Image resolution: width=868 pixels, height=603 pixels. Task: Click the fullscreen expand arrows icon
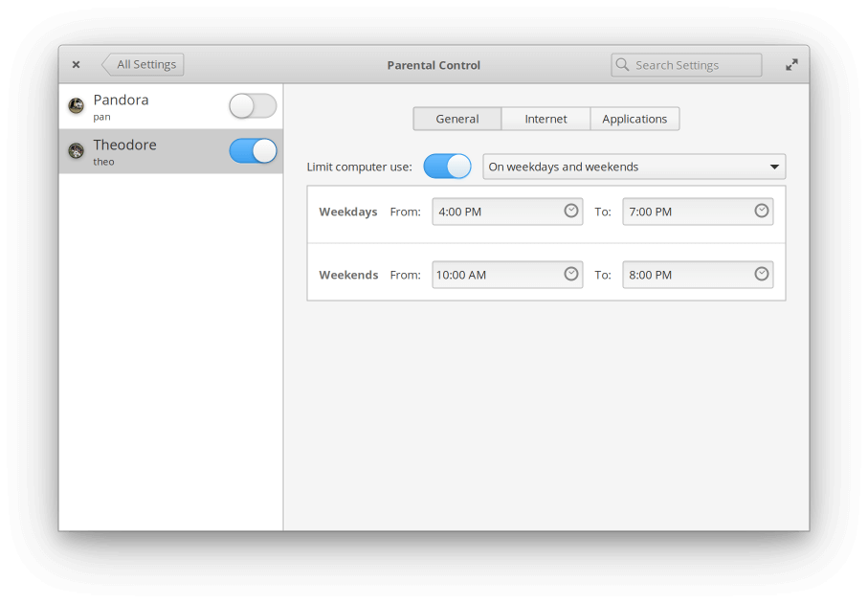(791, 65)
